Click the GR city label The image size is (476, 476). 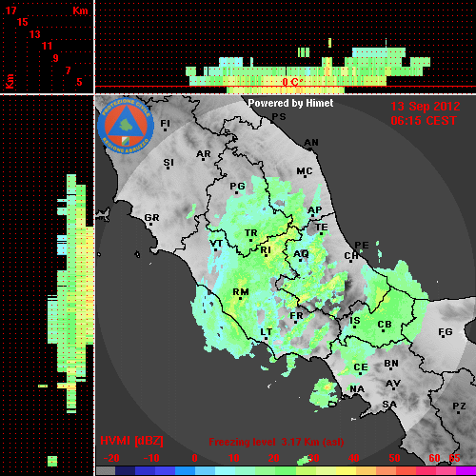point(151,218)
